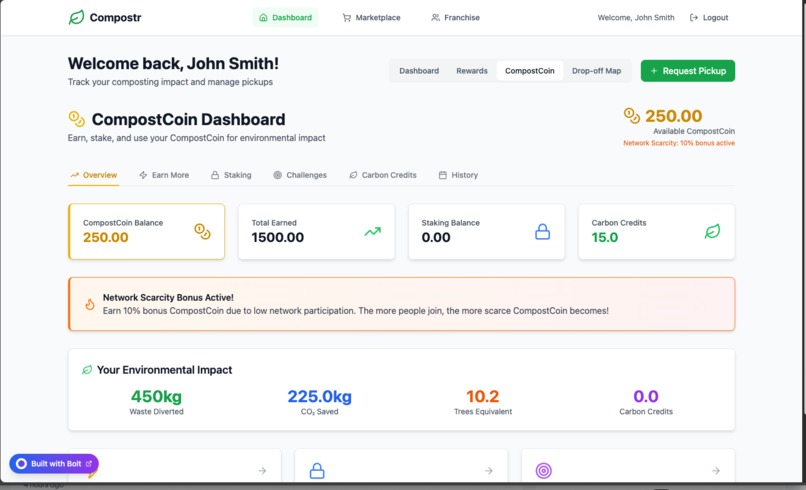Click Welcome, John Smith in header
The height and width of the screenshot is (490, 806).
636,17
